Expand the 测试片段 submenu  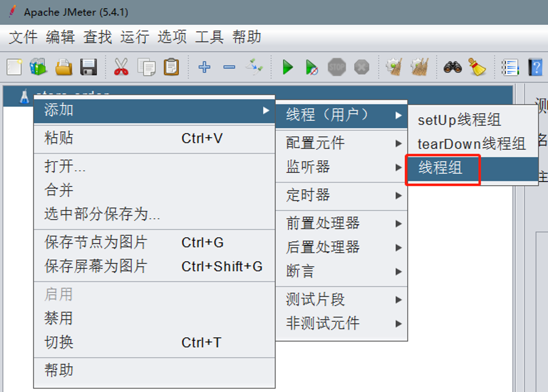click(341, 299)
